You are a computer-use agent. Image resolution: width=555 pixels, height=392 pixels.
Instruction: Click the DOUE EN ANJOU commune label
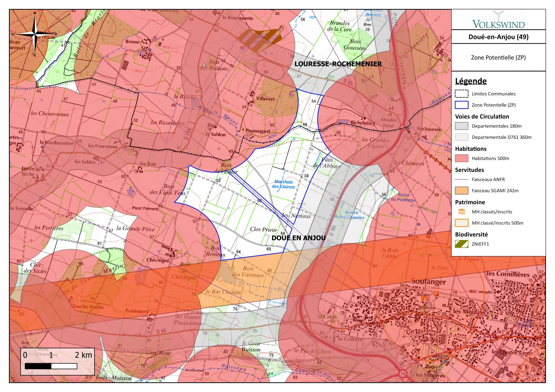[x=299, y=238]
